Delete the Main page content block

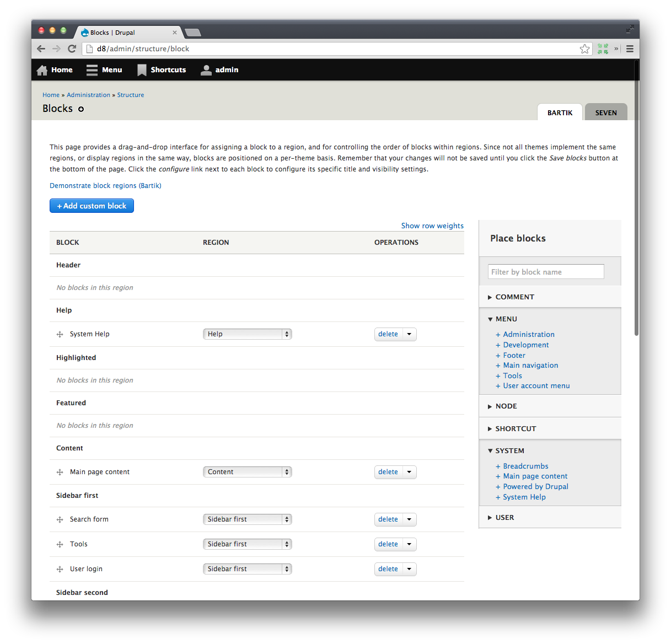(x=388, y=472)
